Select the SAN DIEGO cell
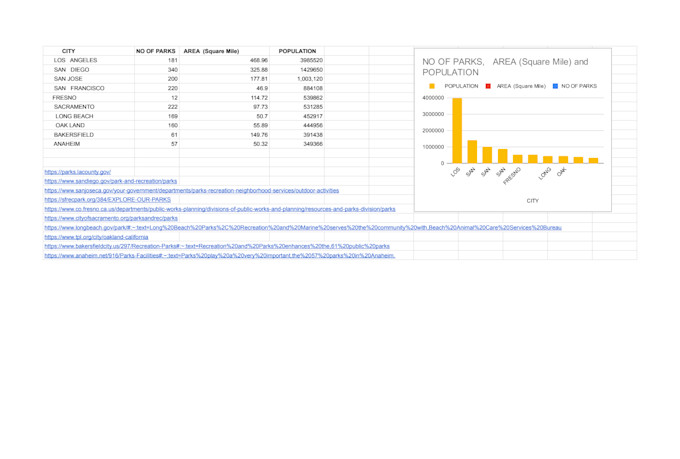Viewport: 680px width, 459px height. tap(89, 69)
